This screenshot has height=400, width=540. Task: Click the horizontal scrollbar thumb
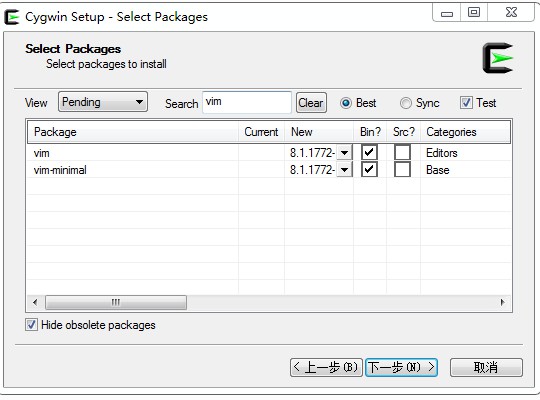coord(116,302)
